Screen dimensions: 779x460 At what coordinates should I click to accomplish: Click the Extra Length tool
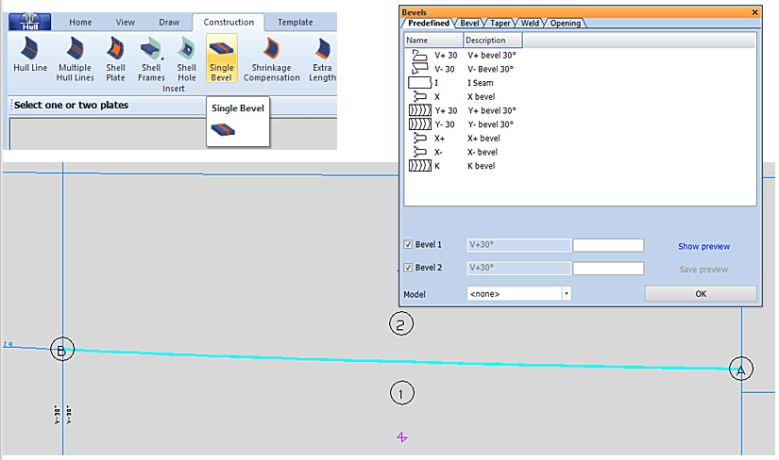[x=322, y=58]
